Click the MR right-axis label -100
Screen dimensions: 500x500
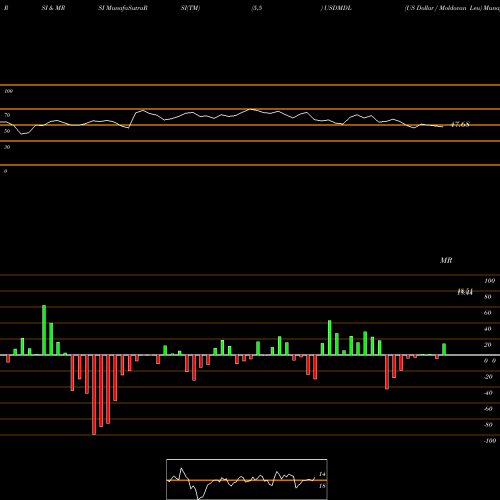tap(490, 441)
